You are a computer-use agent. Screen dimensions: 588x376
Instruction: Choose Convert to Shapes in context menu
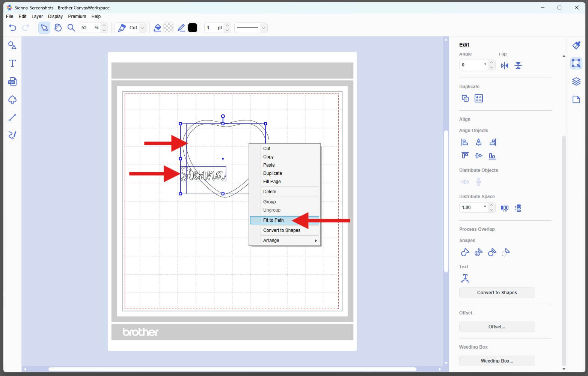point(285,230)
